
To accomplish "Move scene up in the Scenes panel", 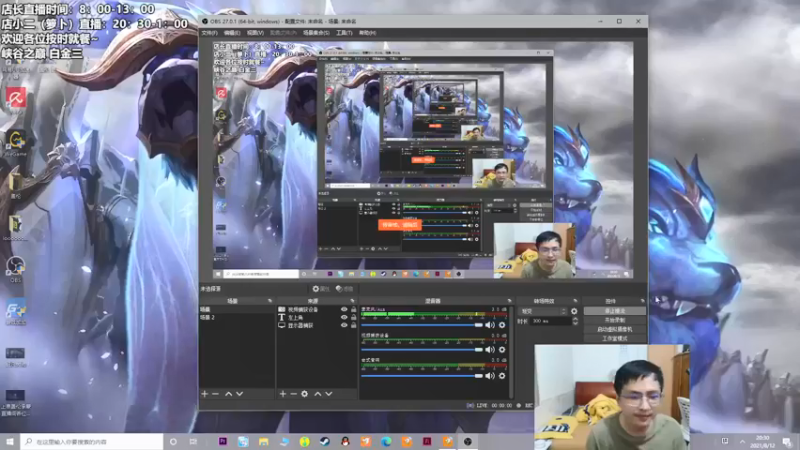I will (229, 394).
